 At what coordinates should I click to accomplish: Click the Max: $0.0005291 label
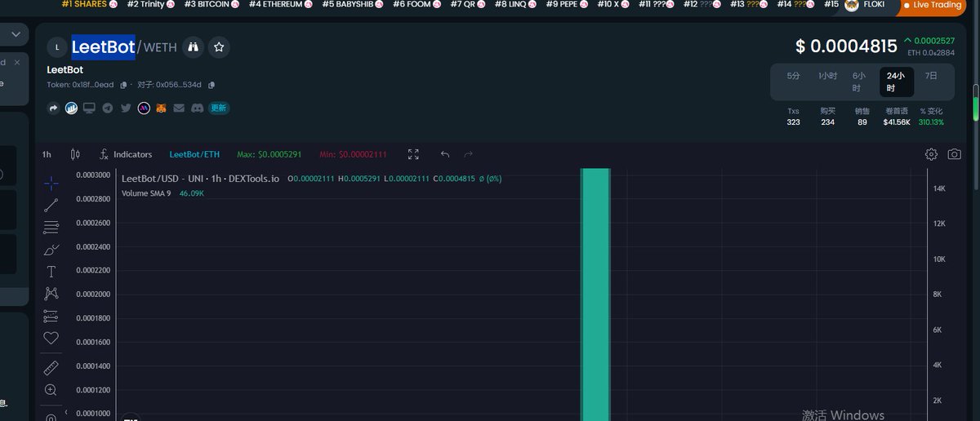coord(269,154)
